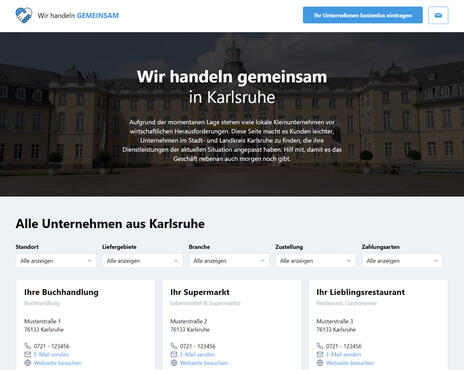The image size is (464, 370).
Task: Click Webseite besuchen link for Ihr Supermarkt
Action: 204,363
